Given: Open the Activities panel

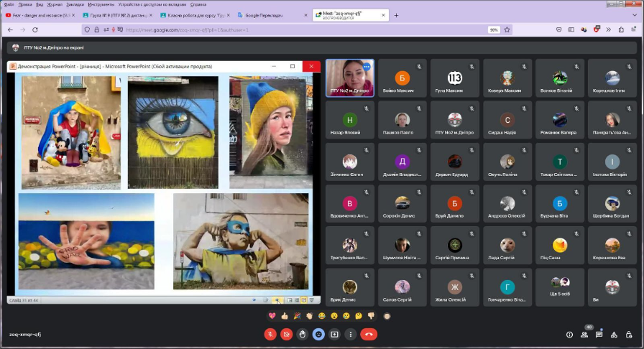Looking at the screenshot, I should (614, 335).
